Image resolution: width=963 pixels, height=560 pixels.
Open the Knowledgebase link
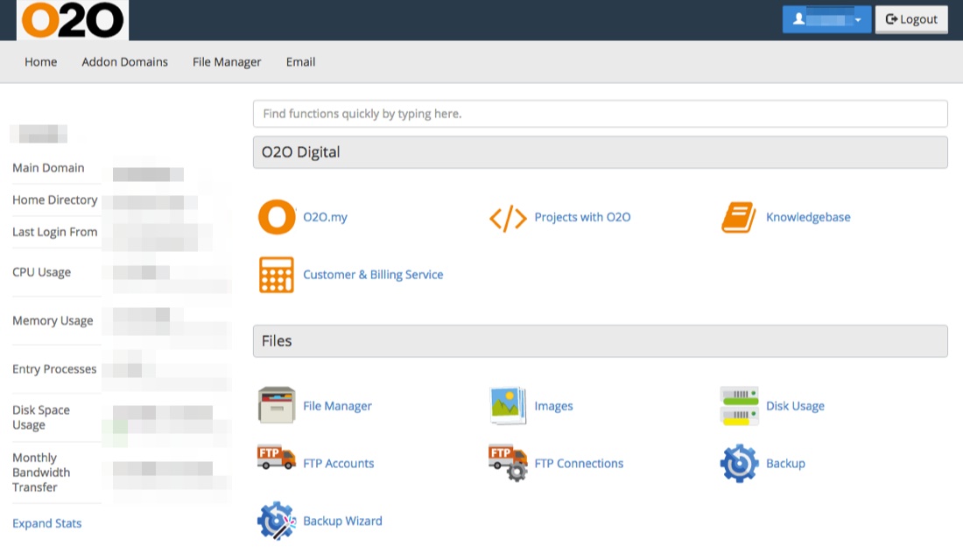tap(808, 217)
